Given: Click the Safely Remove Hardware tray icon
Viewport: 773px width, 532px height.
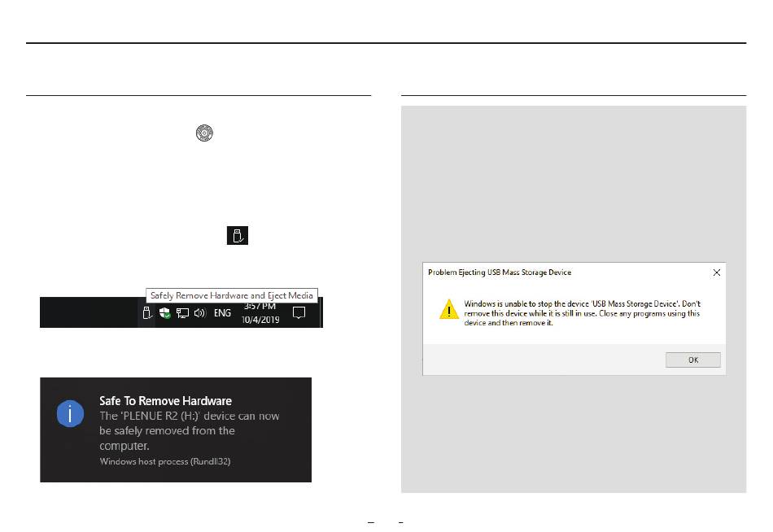Looking at the screenshot, I should pyautogui.click(x=147, y=313).
